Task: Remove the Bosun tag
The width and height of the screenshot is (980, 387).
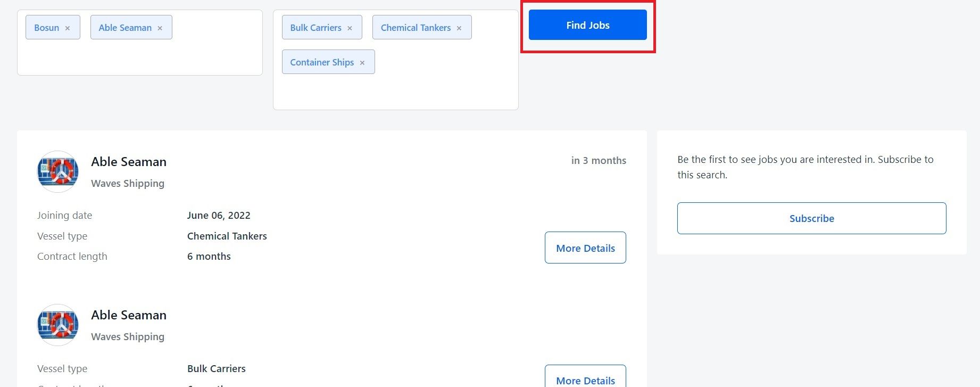Action: (68, 28)
